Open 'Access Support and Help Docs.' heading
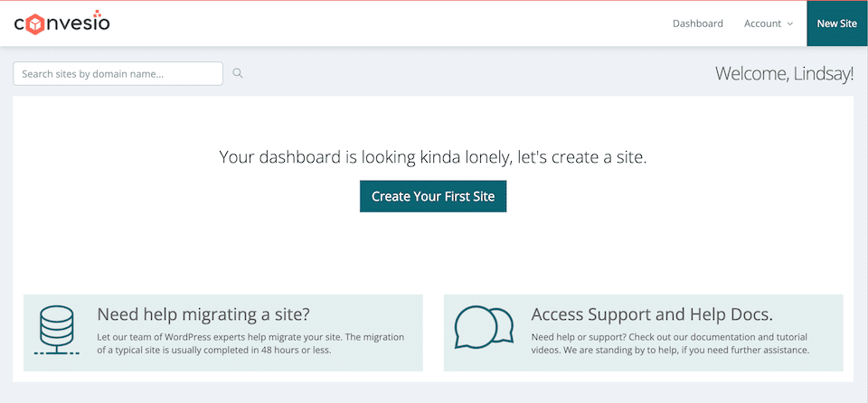Image resolution: width=868 pixels, height=403 pixels. click(651, 314)
